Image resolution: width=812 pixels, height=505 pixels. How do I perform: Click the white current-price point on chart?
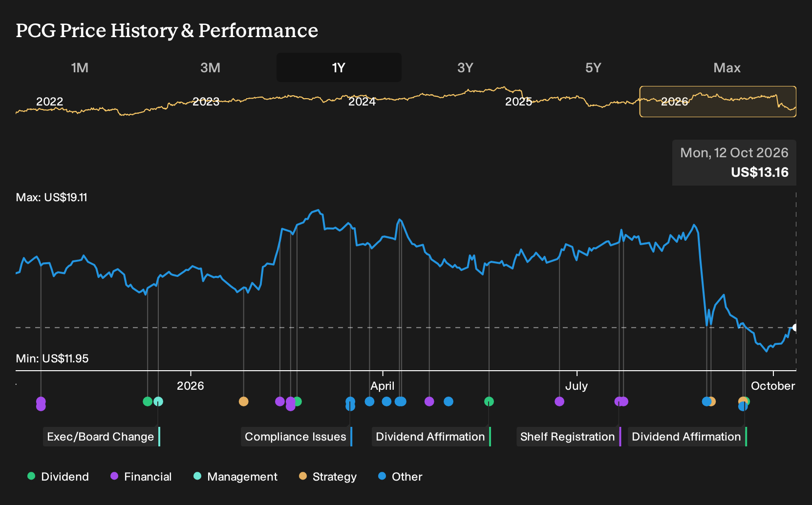(795, 328)
